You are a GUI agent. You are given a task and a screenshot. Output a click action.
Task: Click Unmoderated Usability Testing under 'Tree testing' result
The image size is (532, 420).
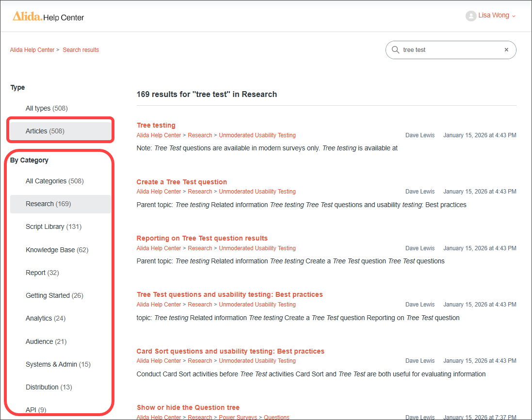pyautogui.click(x=257, y=135)
